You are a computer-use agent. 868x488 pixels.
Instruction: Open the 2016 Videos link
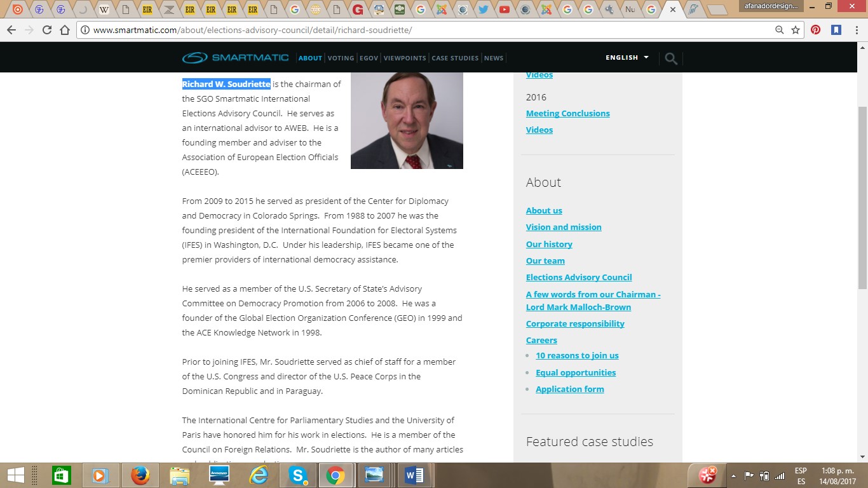pyautogui.click(x=539, y=130)
